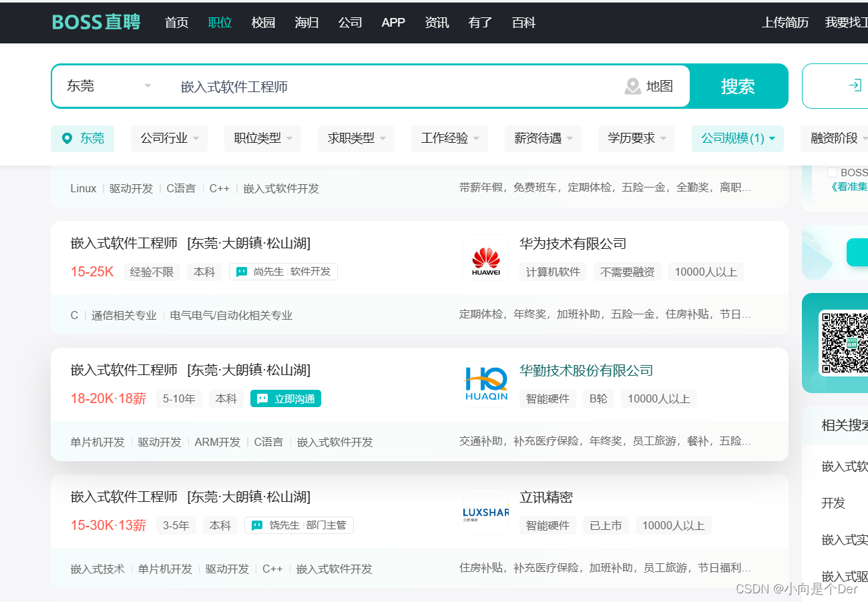Click the 15-25K salary text
This screenshot has width=868, height=602.
pos(92,272)
